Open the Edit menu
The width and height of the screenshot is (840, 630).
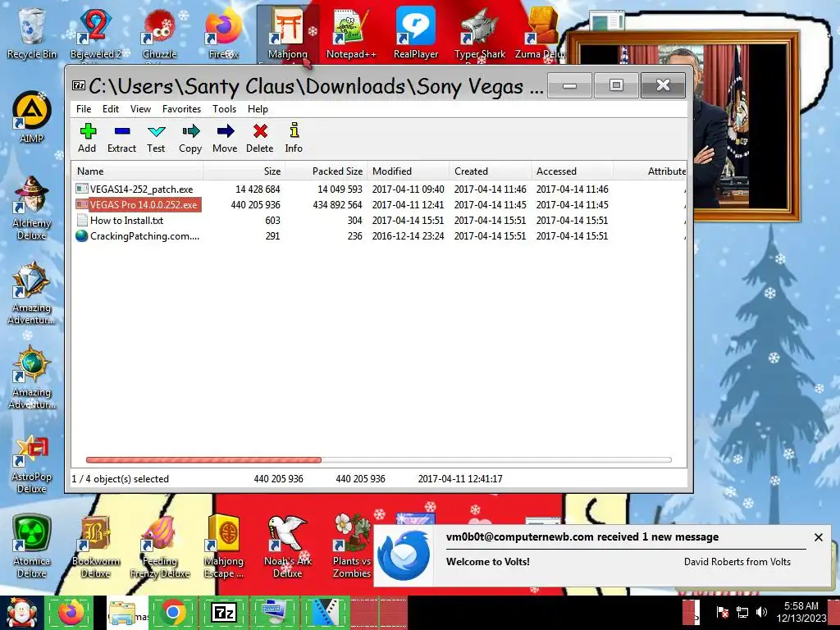(x=111, y=109)
